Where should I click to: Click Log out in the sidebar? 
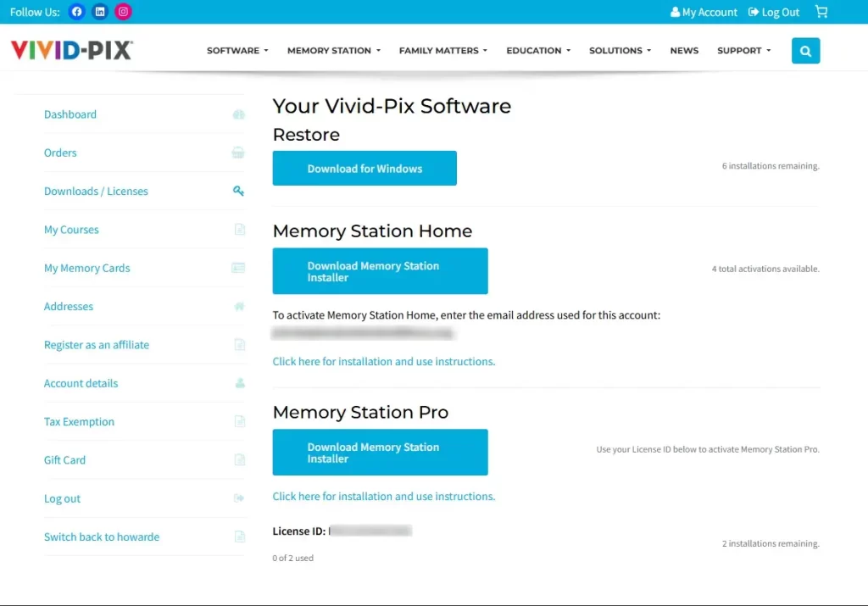pos(62,498)
